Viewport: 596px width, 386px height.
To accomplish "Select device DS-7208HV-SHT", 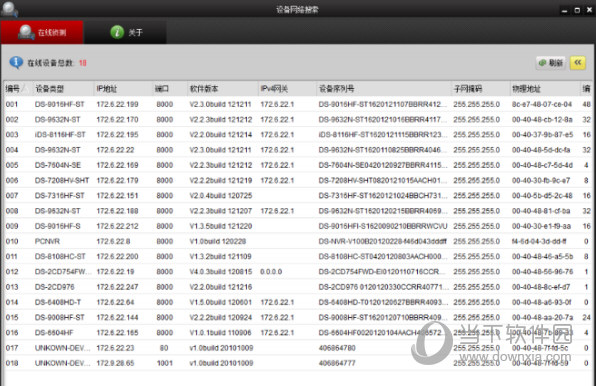I will coord(62,180).
